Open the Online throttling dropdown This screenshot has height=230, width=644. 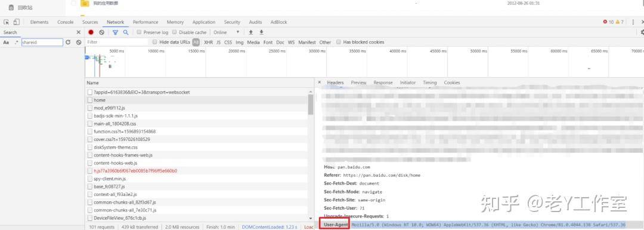227,32
